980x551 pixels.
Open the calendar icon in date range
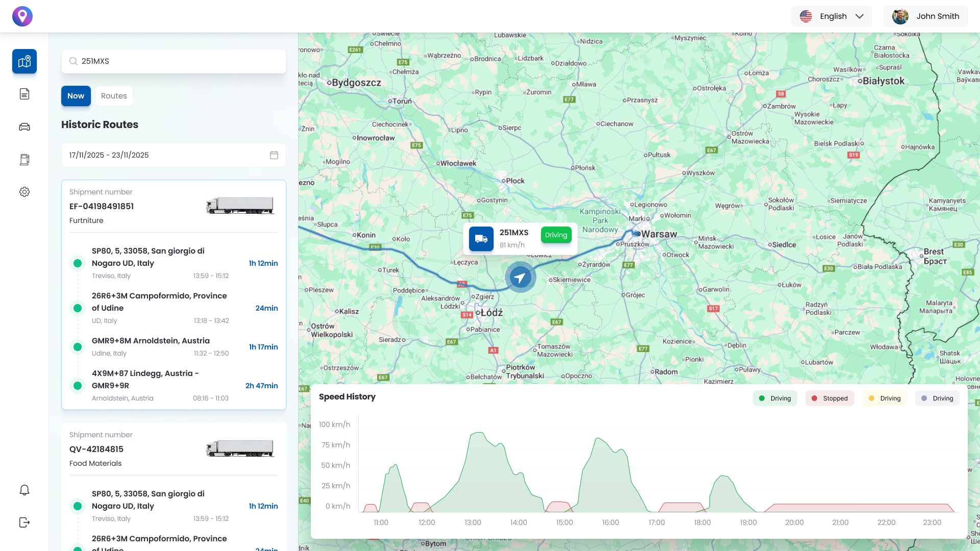[274, 155]
